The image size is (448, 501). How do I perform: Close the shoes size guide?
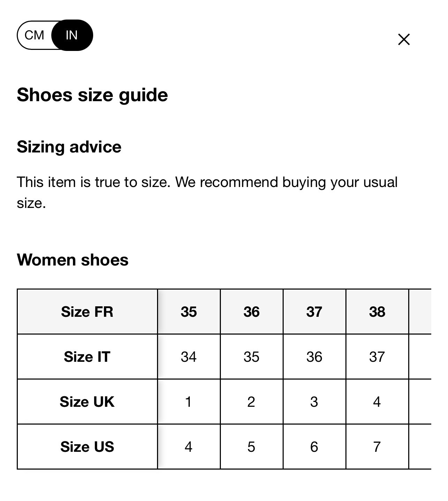pos(404,39)
